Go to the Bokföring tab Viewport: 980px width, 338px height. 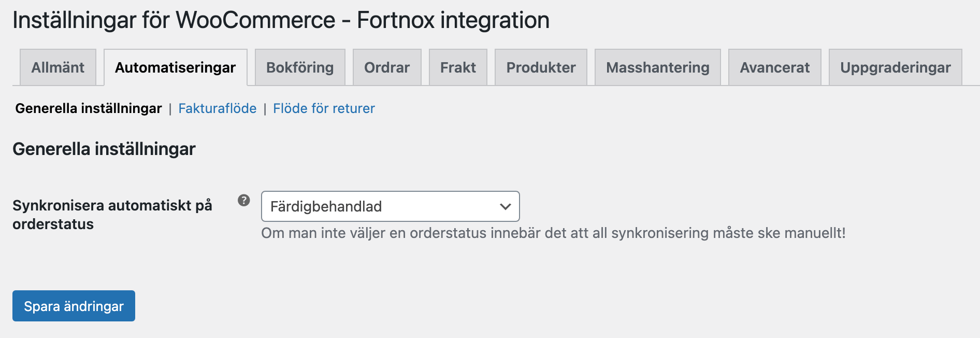(x=299, y=67)
